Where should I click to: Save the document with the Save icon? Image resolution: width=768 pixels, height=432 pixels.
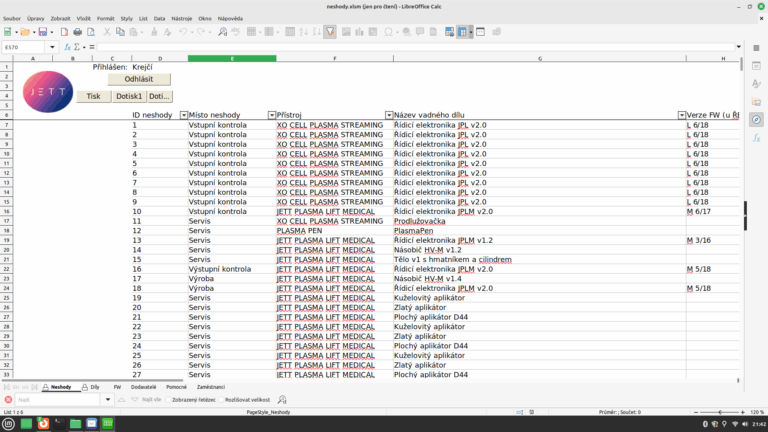point(43,32)
